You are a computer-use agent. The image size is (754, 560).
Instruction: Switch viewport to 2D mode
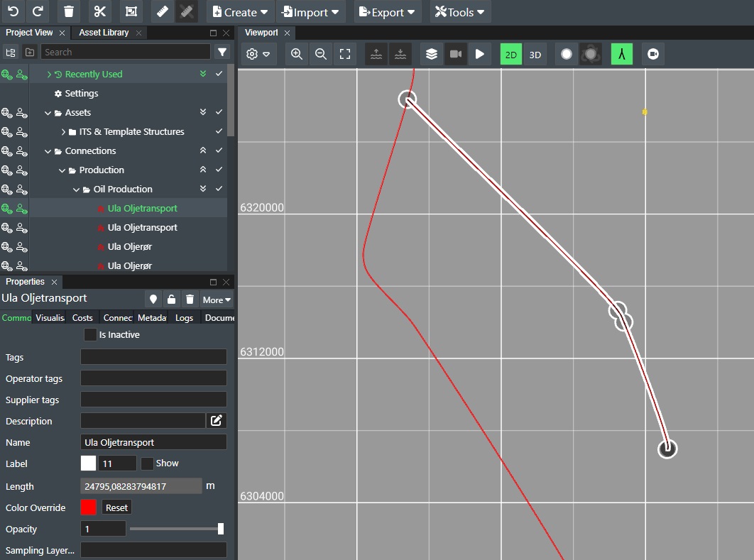[511, 55]
